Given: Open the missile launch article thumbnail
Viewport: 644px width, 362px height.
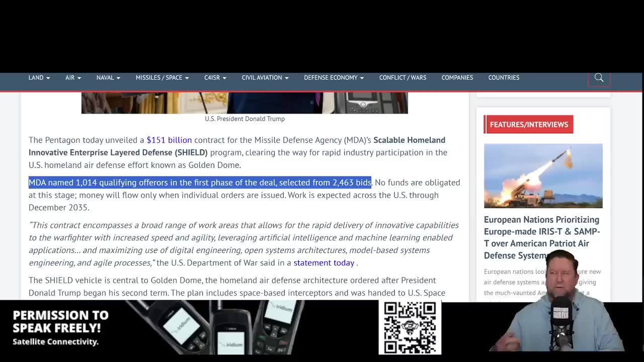Looking at the screenshot, I should (543, 175).
